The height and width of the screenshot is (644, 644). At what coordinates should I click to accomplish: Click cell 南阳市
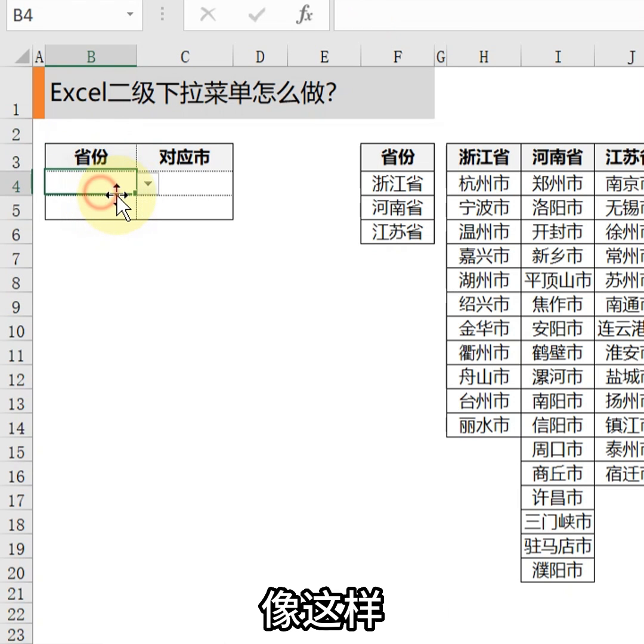(558, 401)
